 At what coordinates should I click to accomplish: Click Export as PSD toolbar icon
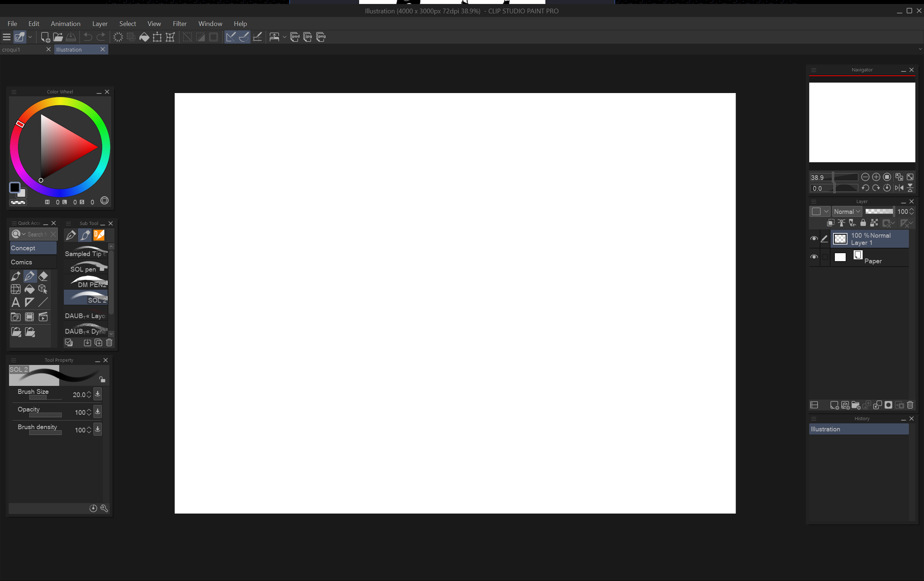(x=295, y=37)
